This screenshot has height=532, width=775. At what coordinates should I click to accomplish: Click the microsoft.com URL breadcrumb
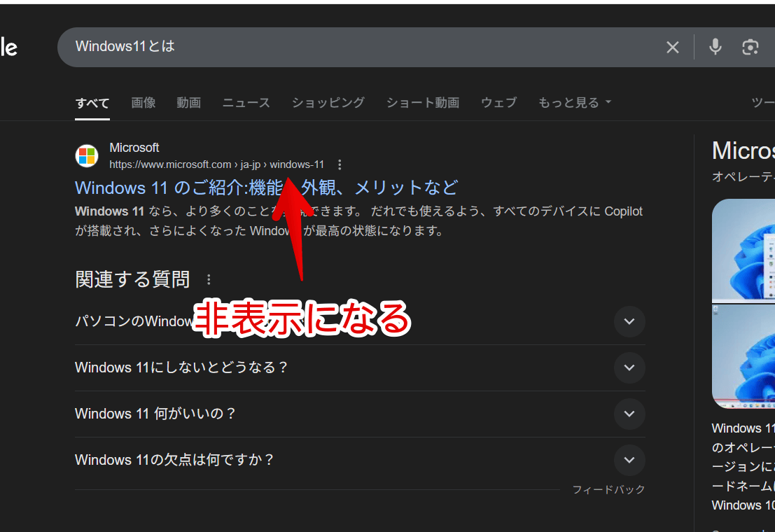216,164
